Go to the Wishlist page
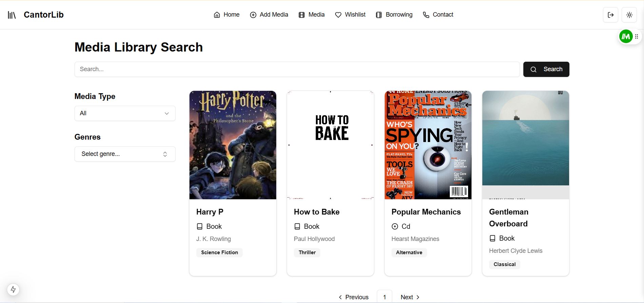 350,15
